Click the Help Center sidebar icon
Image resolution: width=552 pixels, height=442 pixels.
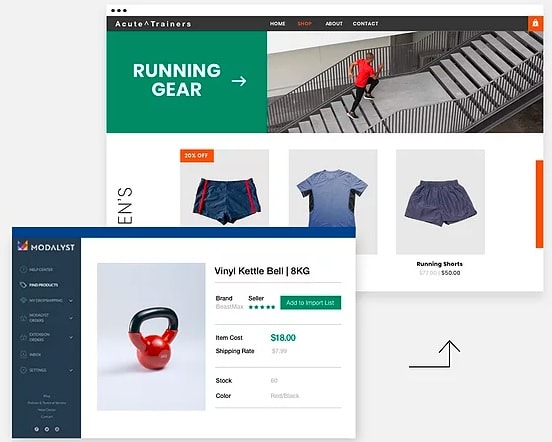23,270
